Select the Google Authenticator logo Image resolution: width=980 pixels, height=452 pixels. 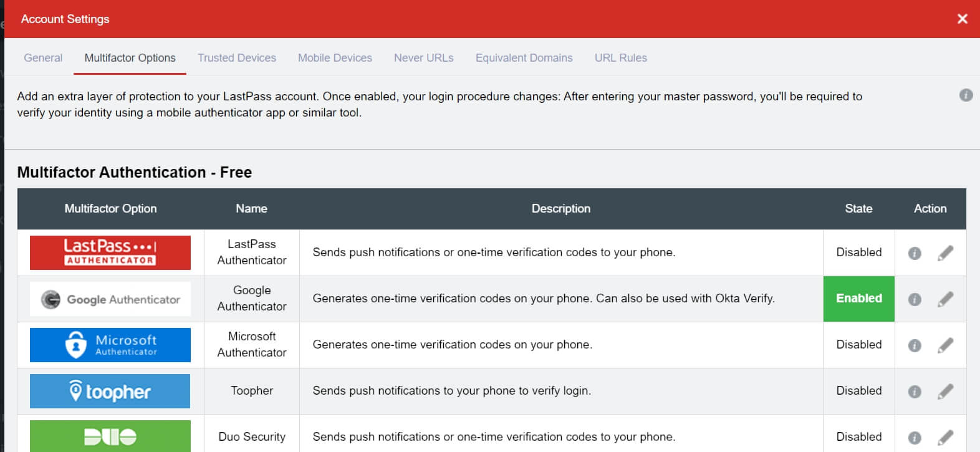pyautogui.click(x=110, y=299)
